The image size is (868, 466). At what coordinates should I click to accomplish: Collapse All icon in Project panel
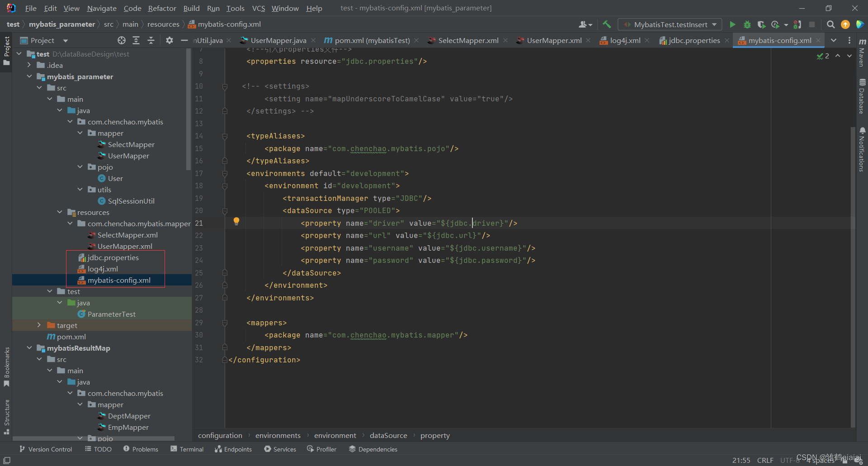pyautogui.click(x=151, y=40)
